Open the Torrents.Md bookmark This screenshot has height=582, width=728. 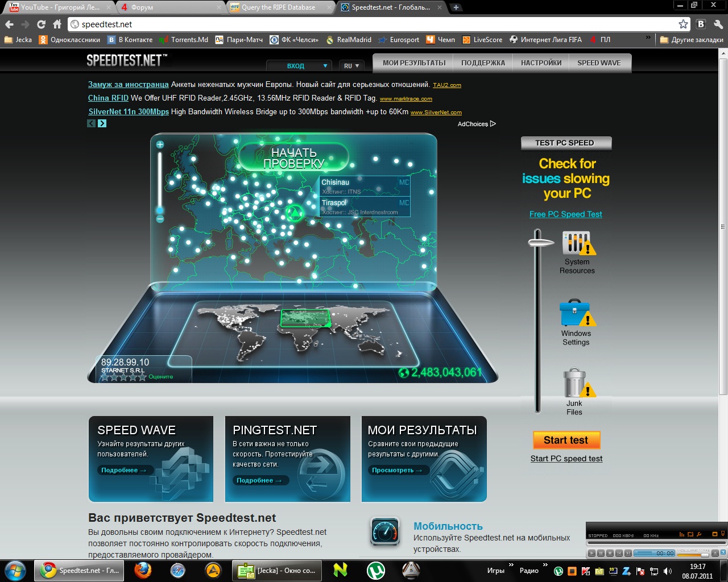(x=184, y=40)
